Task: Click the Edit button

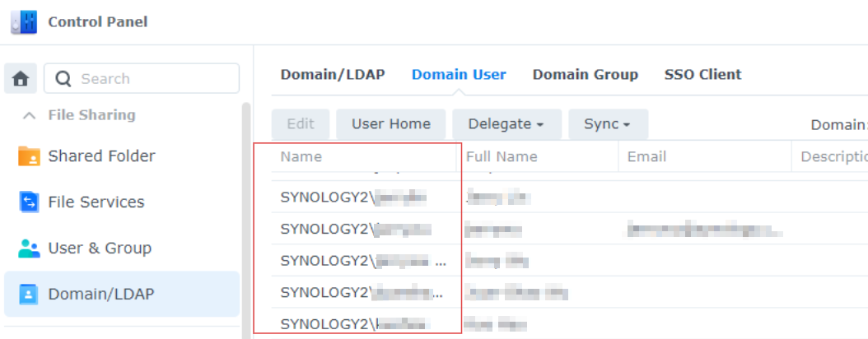Action: 301,124
